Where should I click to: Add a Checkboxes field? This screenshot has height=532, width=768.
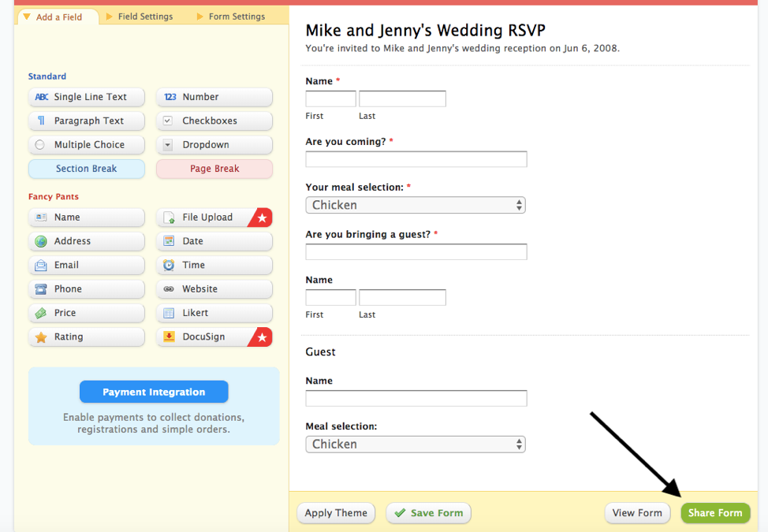tap(214, 121)
